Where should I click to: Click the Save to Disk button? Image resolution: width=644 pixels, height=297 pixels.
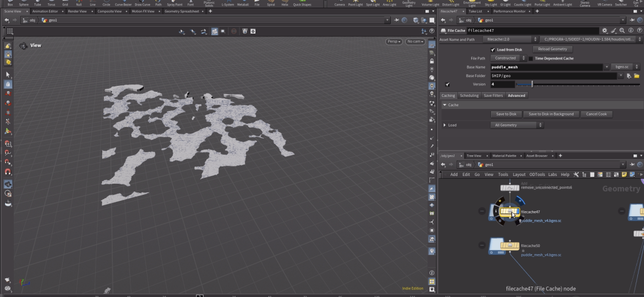[506, 114]
